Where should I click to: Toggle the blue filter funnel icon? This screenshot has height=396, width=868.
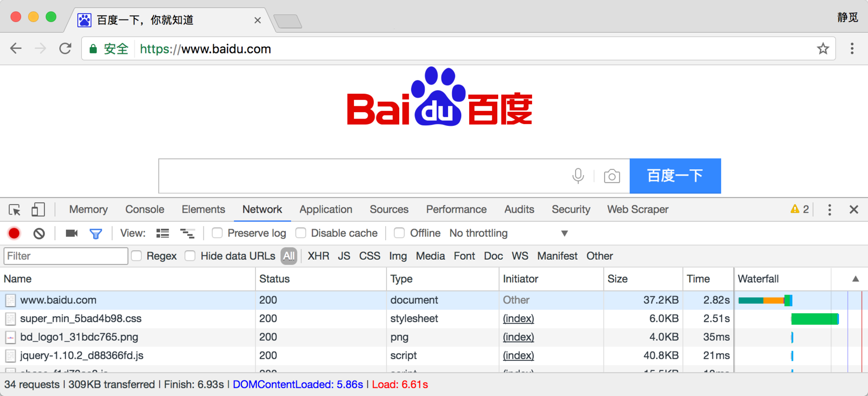coord(96,234)
